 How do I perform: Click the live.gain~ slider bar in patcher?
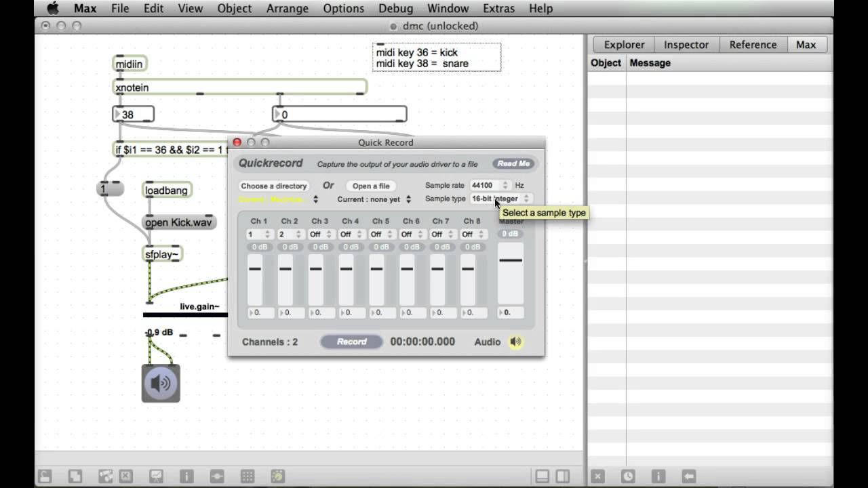click(185, 314)
